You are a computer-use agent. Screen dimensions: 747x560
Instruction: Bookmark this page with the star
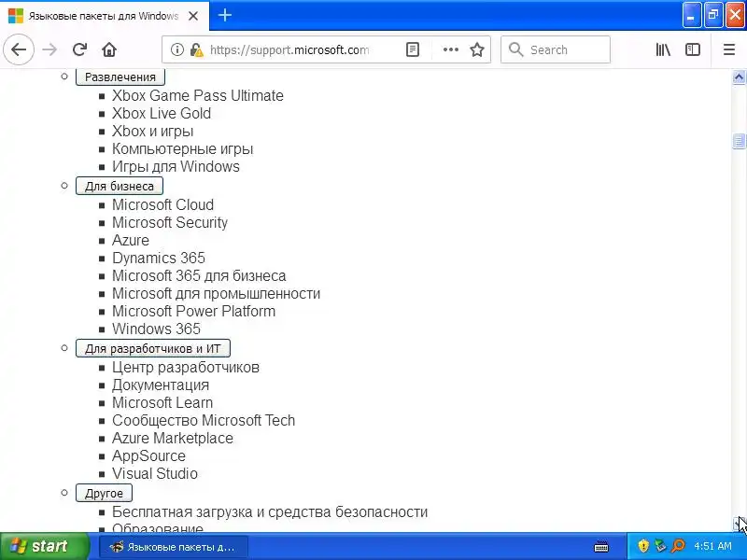pos(477,49)
